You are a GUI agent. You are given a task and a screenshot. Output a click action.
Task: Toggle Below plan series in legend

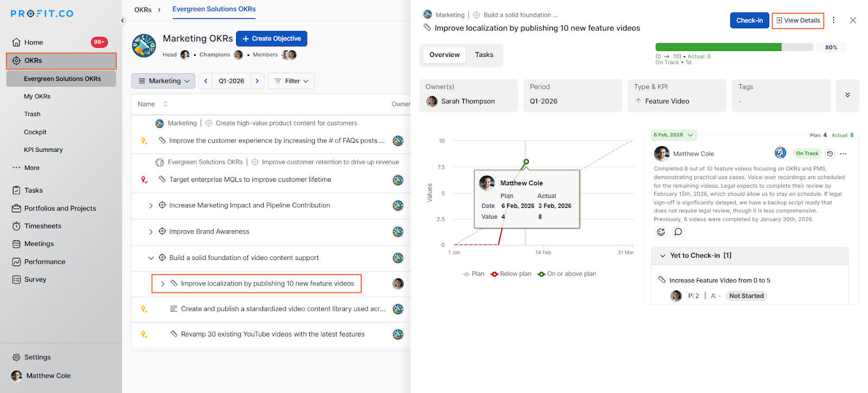click(510, 274)
